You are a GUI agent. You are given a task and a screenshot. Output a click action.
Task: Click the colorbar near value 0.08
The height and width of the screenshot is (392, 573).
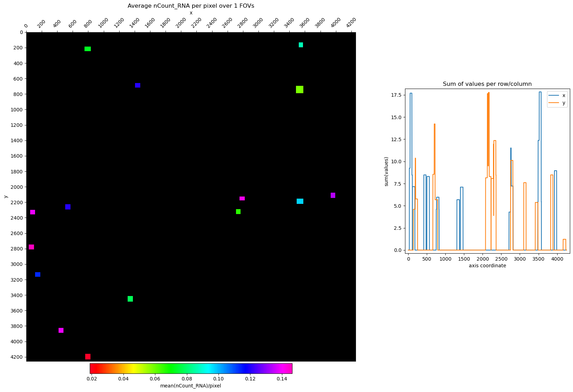click(187, 369)
